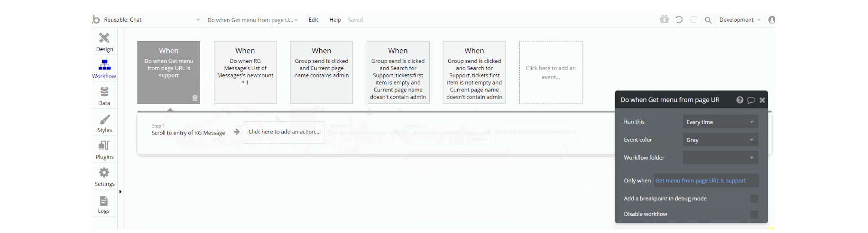Click the undo arrow icon
This screenshot has width=868, height=233.
(x=679, y=19)
